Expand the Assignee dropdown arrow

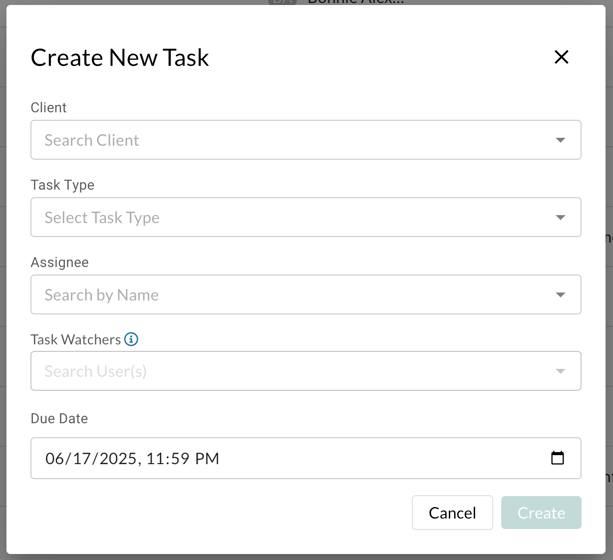click(x=560, y=295)
